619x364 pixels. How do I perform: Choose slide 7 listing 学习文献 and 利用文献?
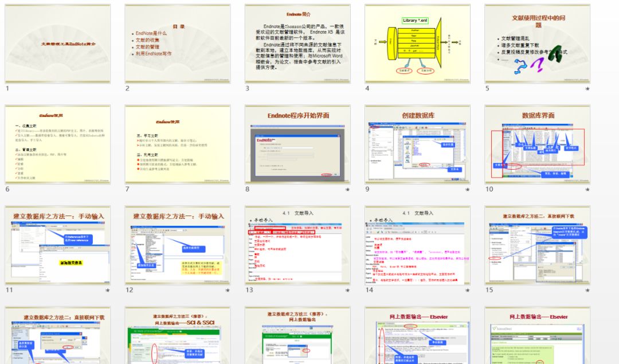[x=178, y=144]
